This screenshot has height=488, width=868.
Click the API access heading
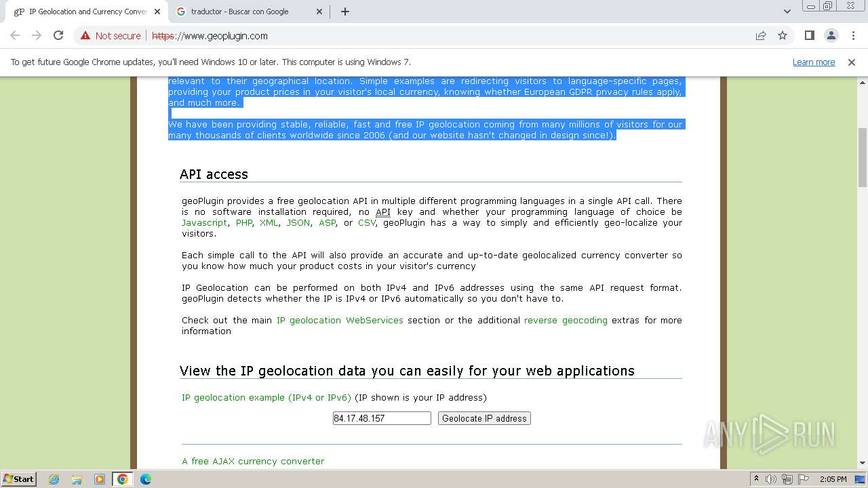(214, 174)
